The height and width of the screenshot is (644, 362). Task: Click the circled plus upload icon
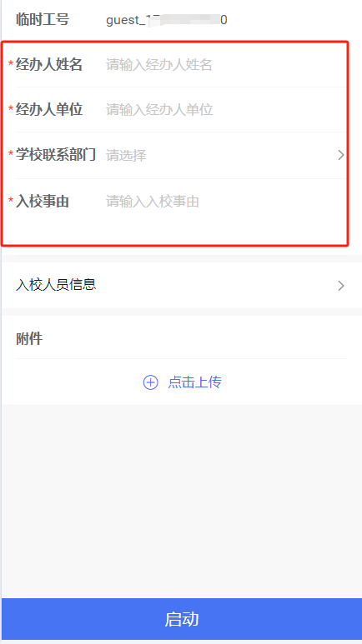tap(150, 382)
